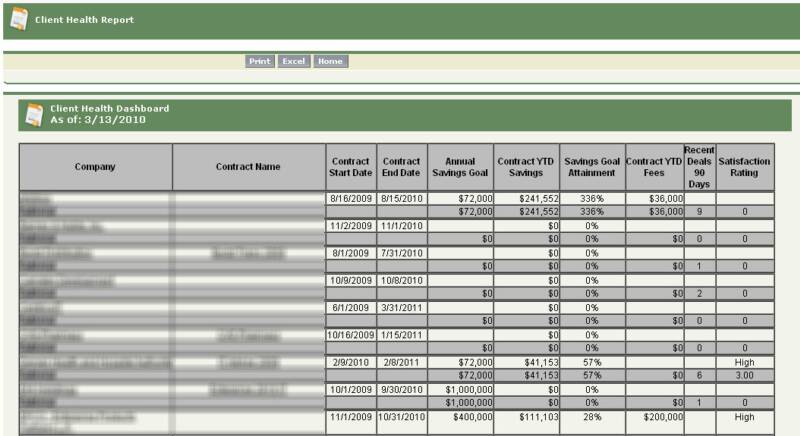Select the 10/1/2009 start date cell

point(351,390)
